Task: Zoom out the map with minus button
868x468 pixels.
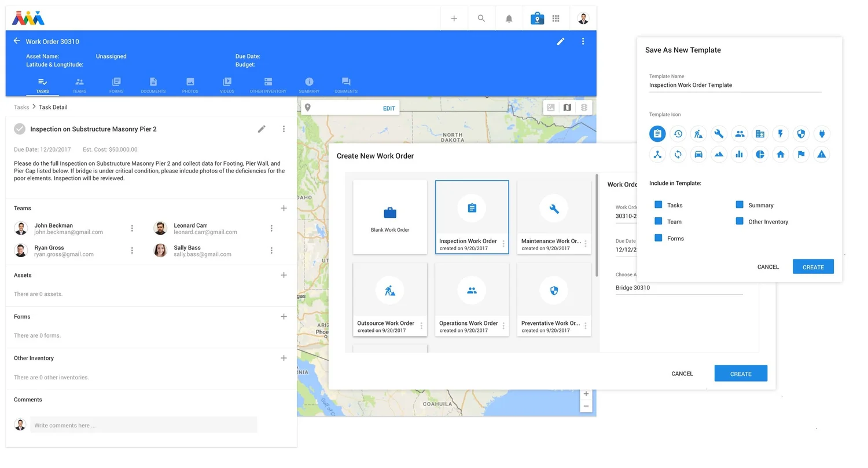Action: pos(586,406)
